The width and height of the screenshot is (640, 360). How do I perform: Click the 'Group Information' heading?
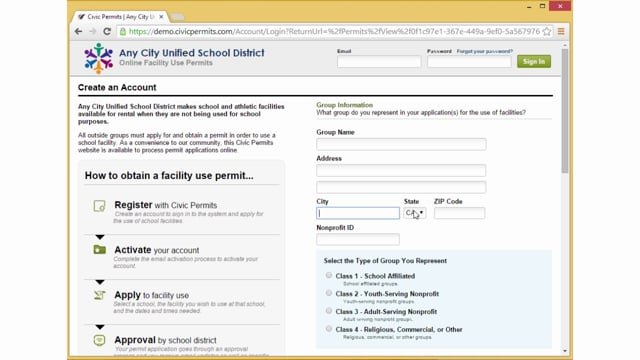tap(344, 105)
